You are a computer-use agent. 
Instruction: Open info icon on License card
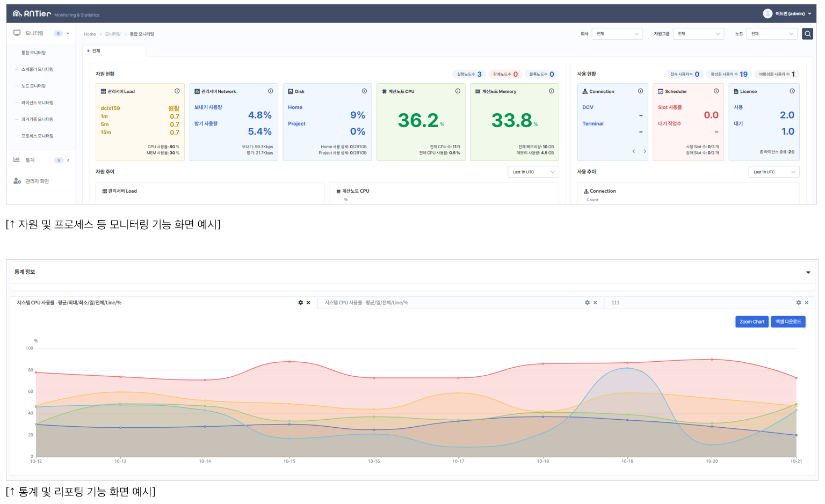click(792, 91)
